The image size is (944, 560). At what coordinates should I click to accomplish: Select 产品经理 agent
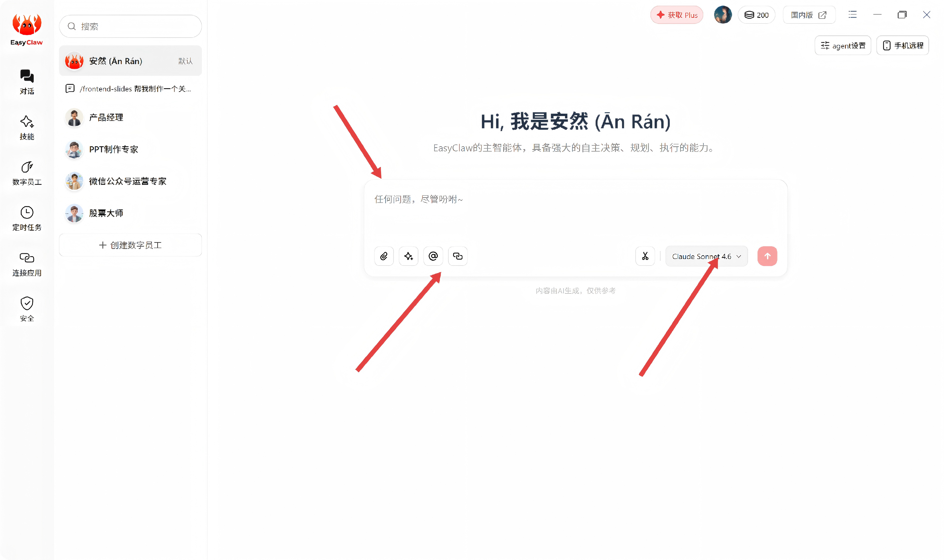[130, 117]
